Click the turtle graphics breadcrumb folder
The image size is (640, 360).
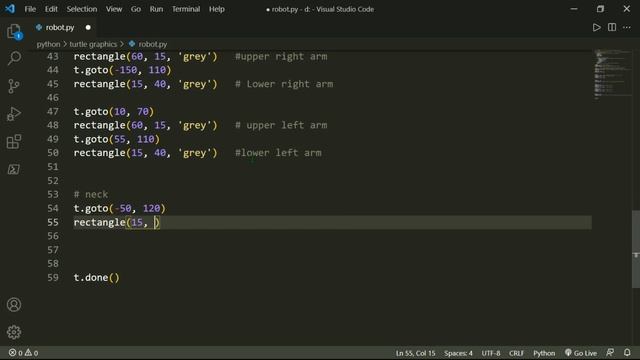pos(93,44)
